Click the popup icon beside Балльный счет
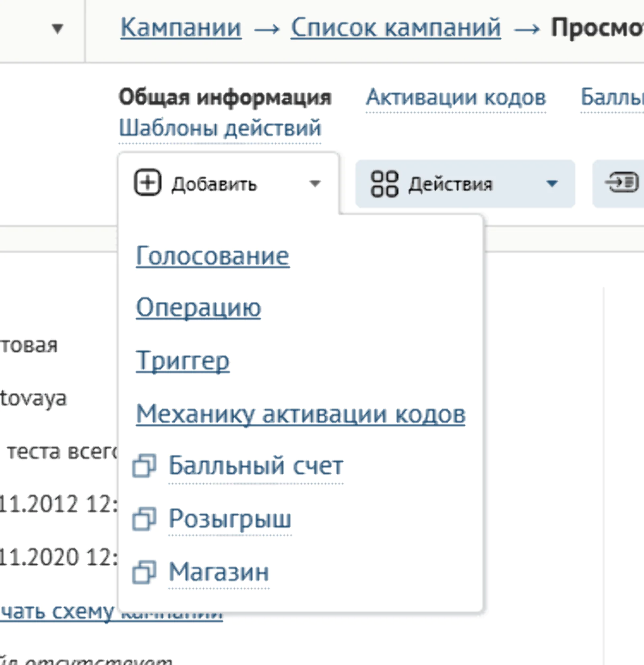This screenshot has width=644, height=665. (x=144, y=466)
